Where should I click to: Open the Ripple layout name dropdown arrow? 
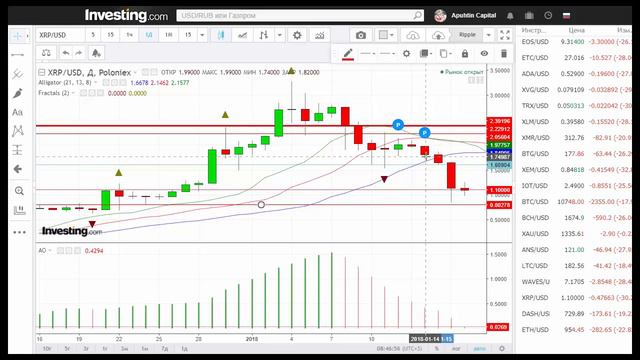(x=489, y=35)
